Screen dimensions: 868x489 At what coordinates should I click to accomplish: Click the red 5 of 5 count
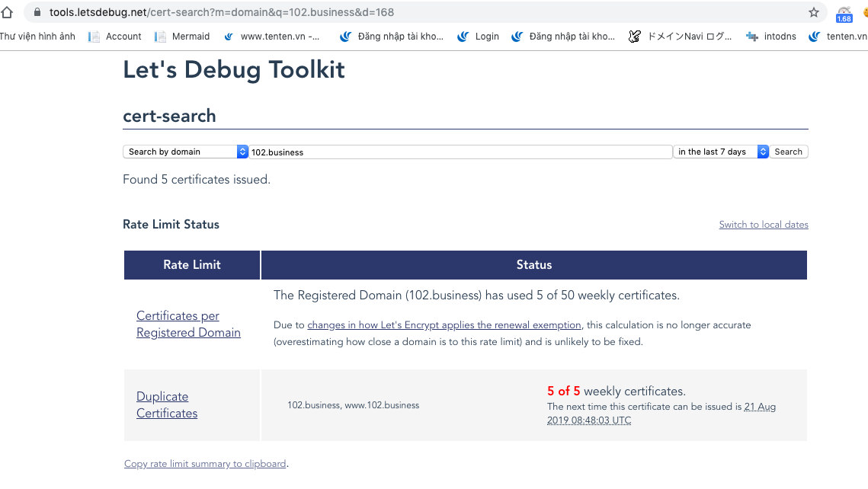(x=563, y=391)
